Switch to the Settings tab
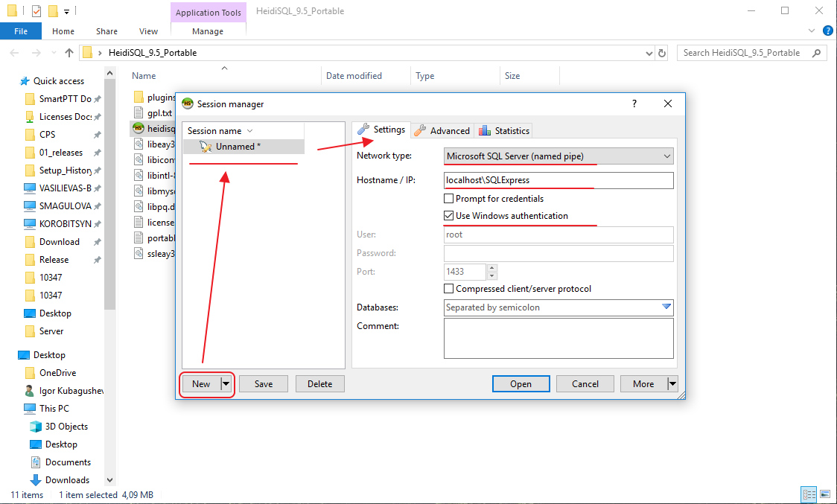This screenshot has width=837, height=504. [381, 130]
